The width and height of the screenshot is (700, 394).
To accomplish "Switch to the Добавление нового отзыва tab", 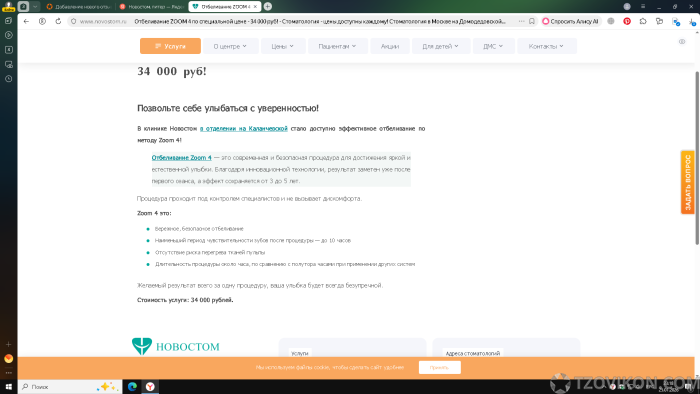I will point(78,7).
